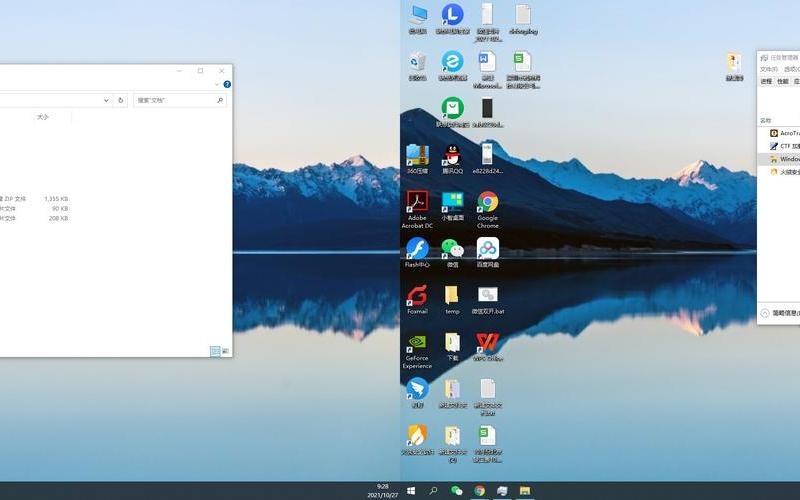Open the Flash中心 shortcut
Image resolution: width=800 pixels, height=500 pixels.
(x=418, y=253)
